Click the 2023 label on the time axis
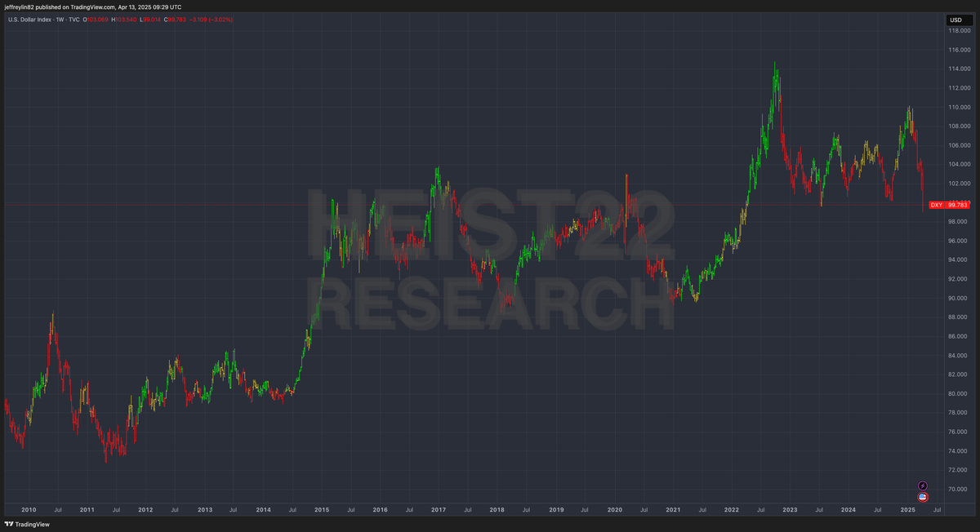This screenshot has height=532, width=980. point(790,510)
